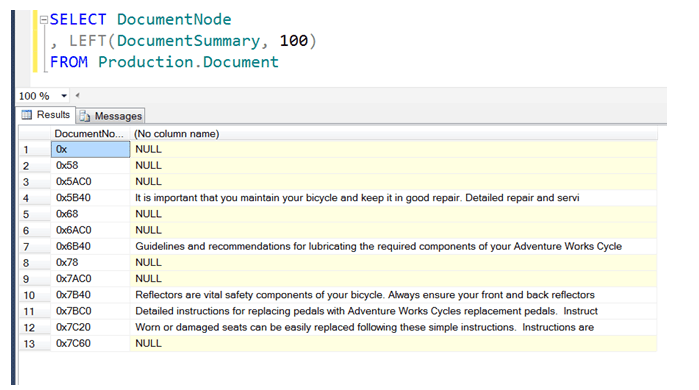Image resolution: width=699 pixels, height=390 pixels.
Task: Click the FROM keyword in the editor
Action: click(69, 62)
